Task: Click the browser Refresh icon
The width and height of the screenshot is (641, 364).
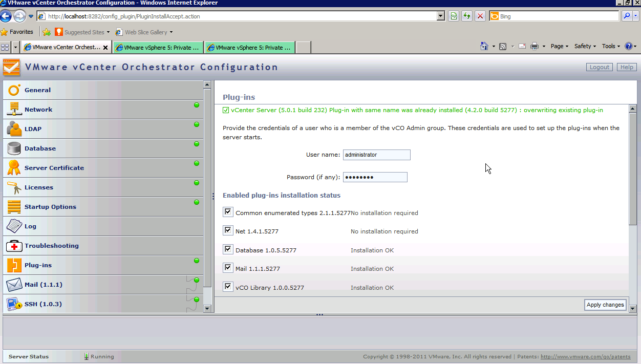Action: point(467,16)
